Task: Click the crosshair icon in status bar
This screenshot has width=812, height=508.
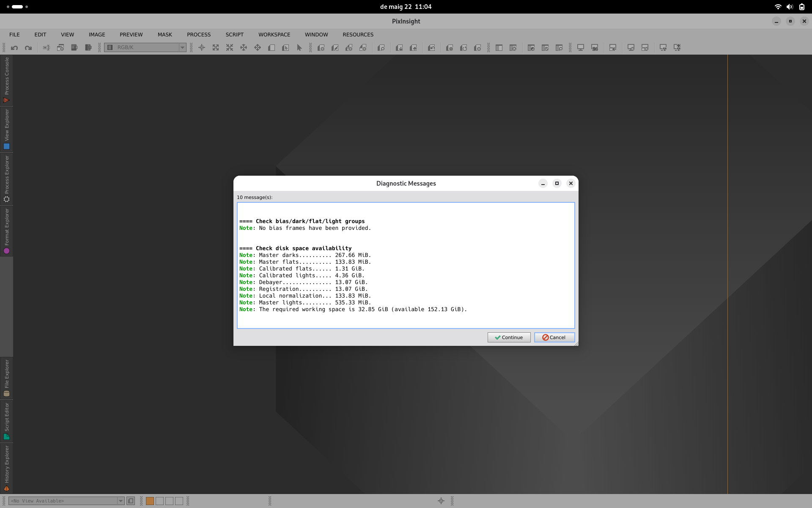Action: pos(441,501)
